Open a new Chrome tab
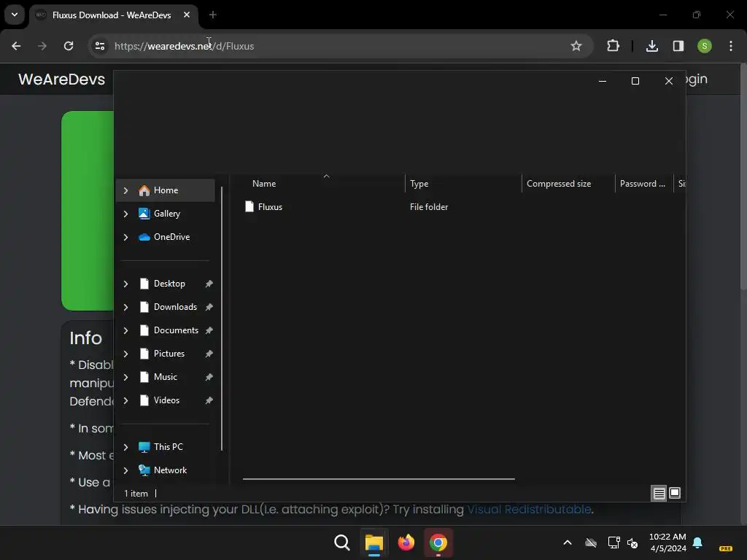This screenshot has width=747, height=560. coord(213,15)
